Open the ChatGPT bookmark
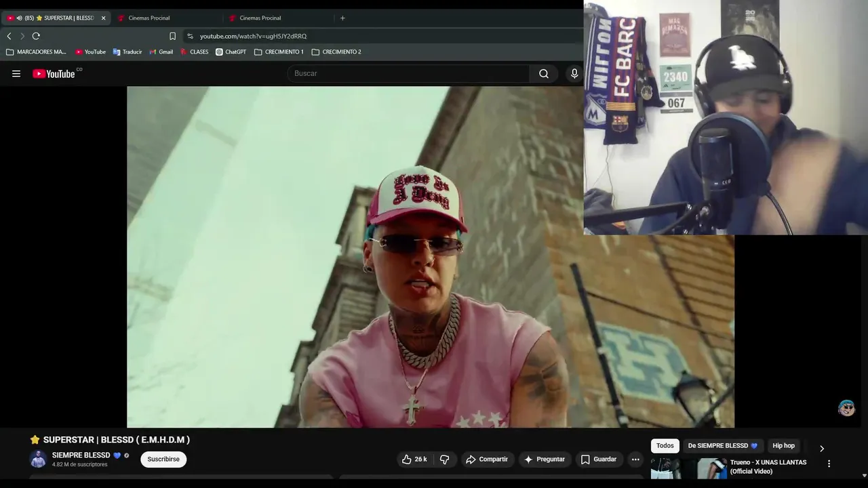The image size is (868, 488). tap(231, 52)
